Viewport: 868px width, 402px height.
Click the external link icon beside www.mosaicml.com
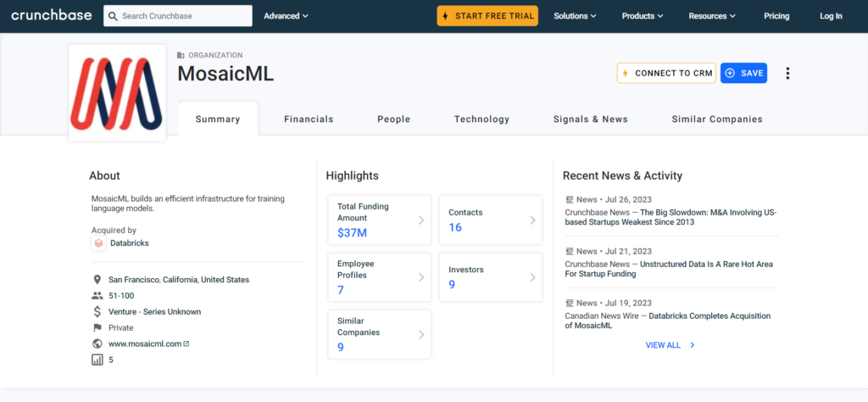pos(186,343)
